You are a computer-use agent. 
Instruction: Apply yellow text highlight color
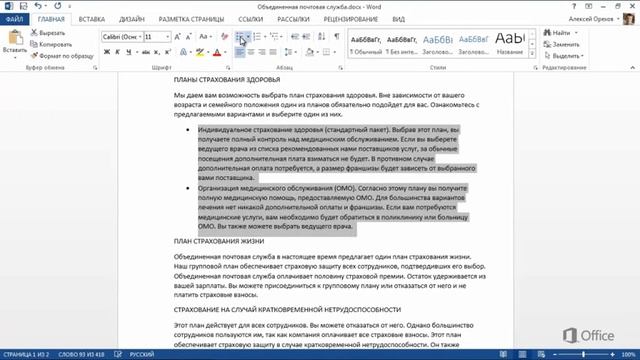coord(200,52)
